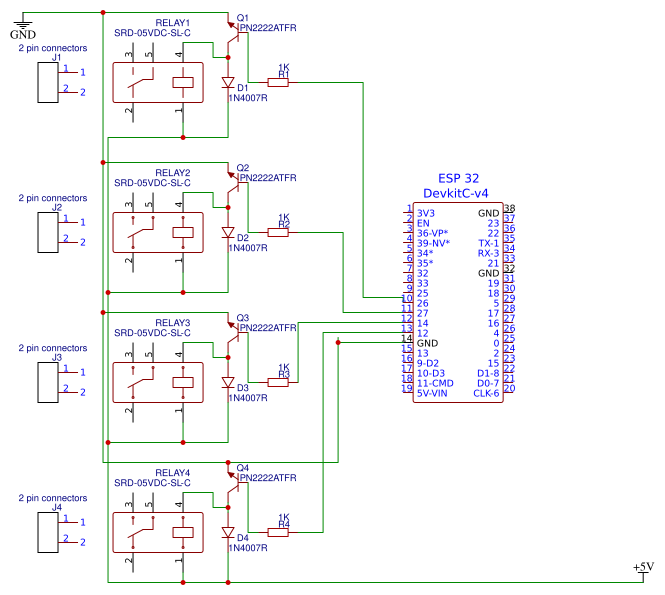Click the RELAY1 name label

(x=172, y=23)
